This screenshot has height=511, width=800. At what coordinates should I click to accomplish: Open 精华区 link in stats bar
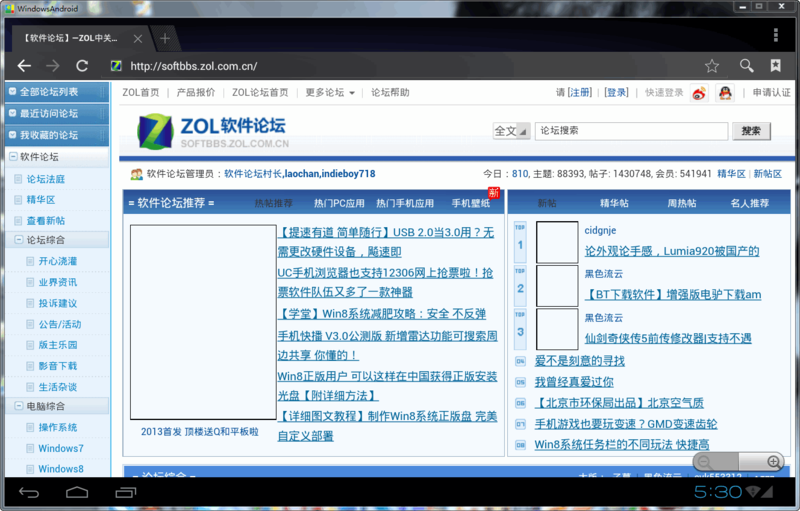[x=731, y=174]
